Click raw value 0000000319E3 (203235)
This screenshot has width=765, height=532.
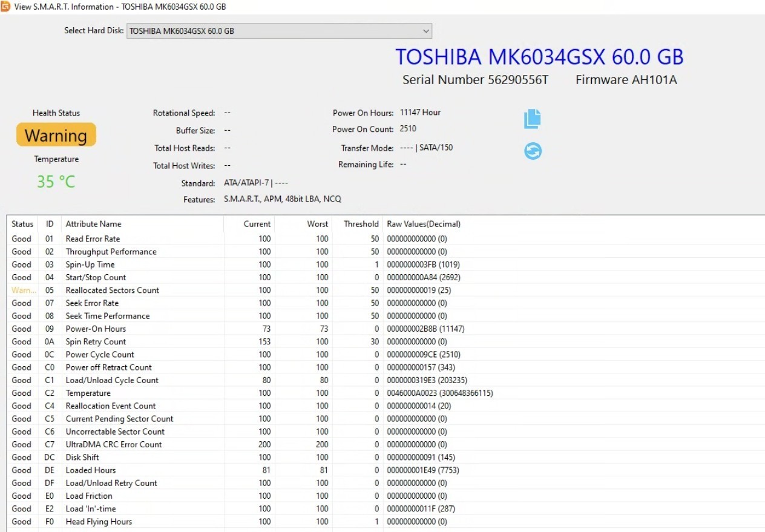(x=428, y=380)
